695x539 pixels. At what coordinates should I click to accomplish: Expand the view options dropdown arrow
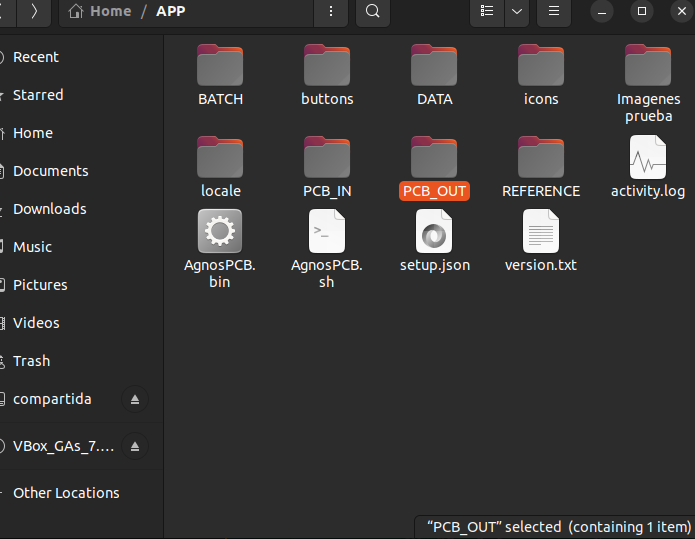tap(517, 11)
